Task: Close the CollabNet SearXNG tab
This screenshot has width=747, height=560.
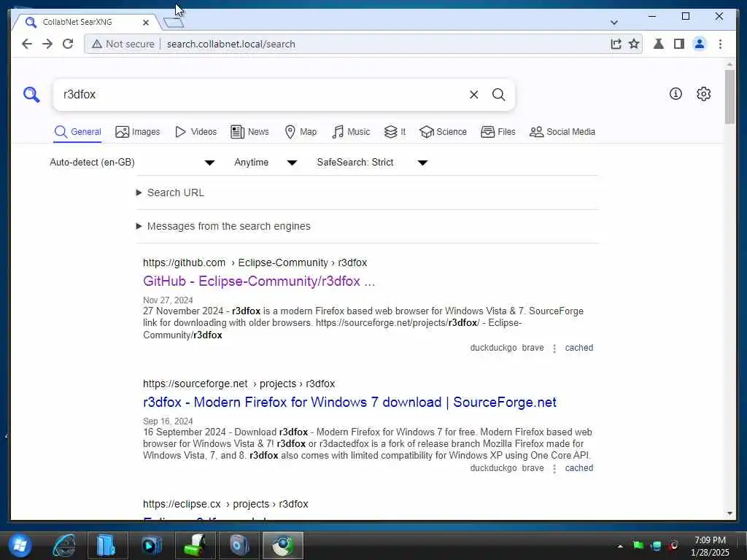Action: tap(146, 23)
